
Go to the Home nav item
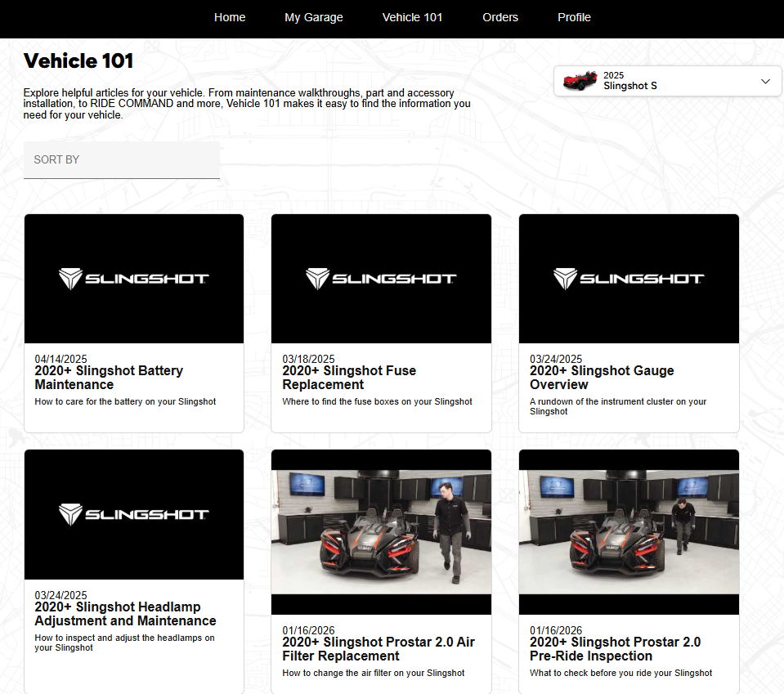pyautogui.click(x=230, y=17)
